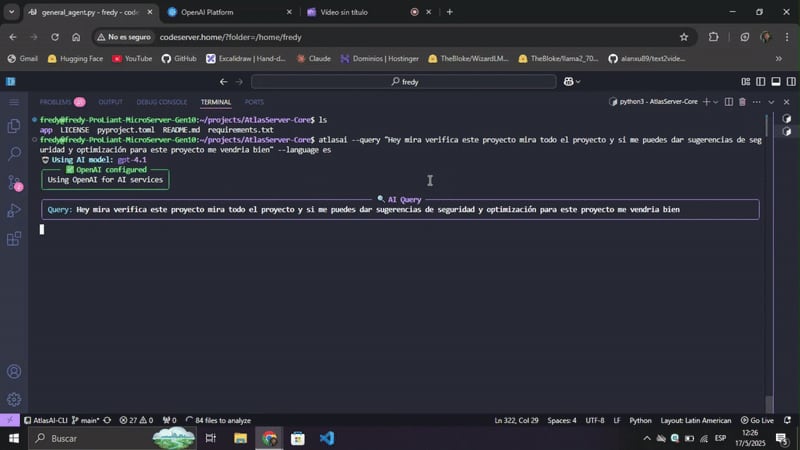Start Go Live server
The image size is (800, 450).
click(757, 420)
